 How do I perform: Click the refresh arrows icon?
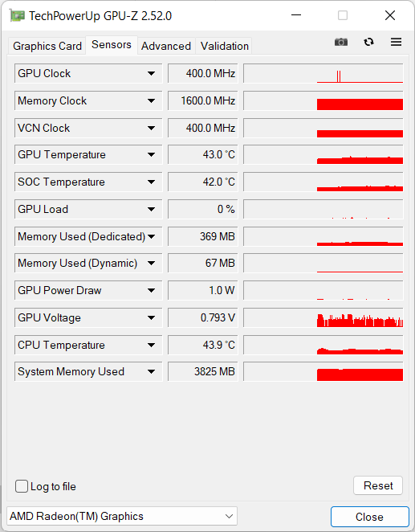tap(368, 42)
